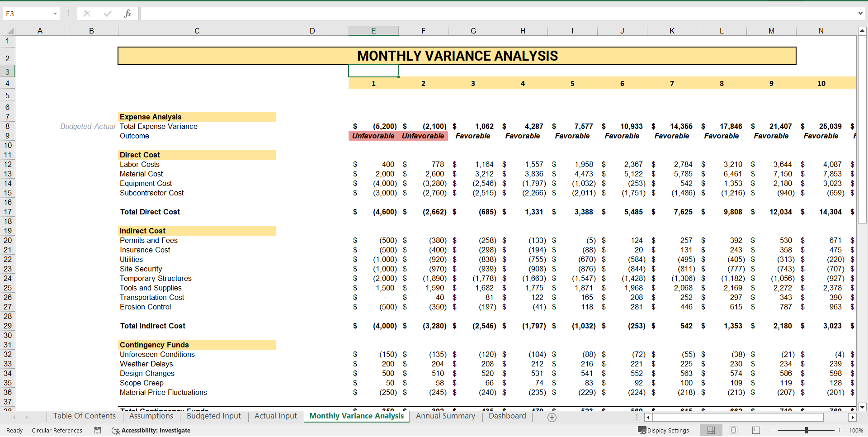Adjust the zoom slider handle

[807, 430]
